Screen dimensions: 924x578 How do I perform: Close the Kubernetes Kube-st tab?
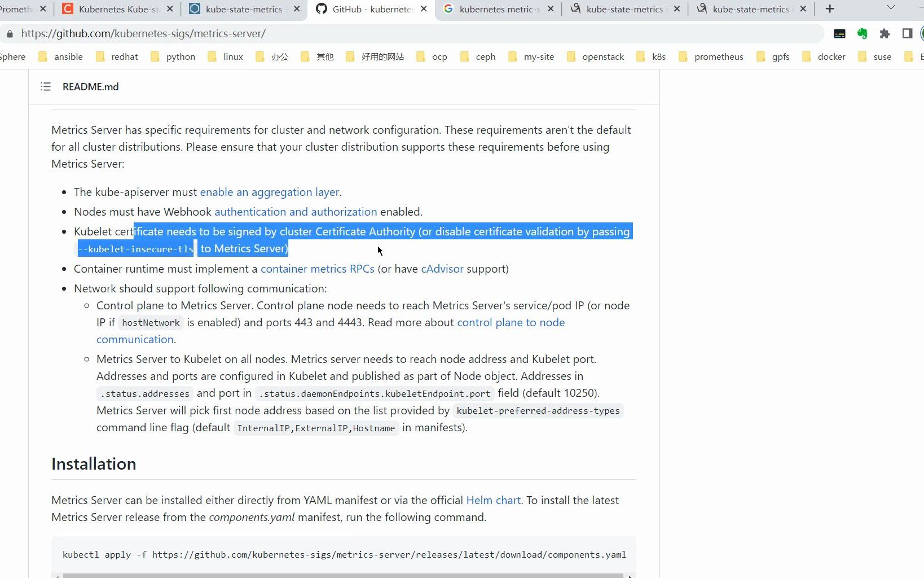pos(170,9)
